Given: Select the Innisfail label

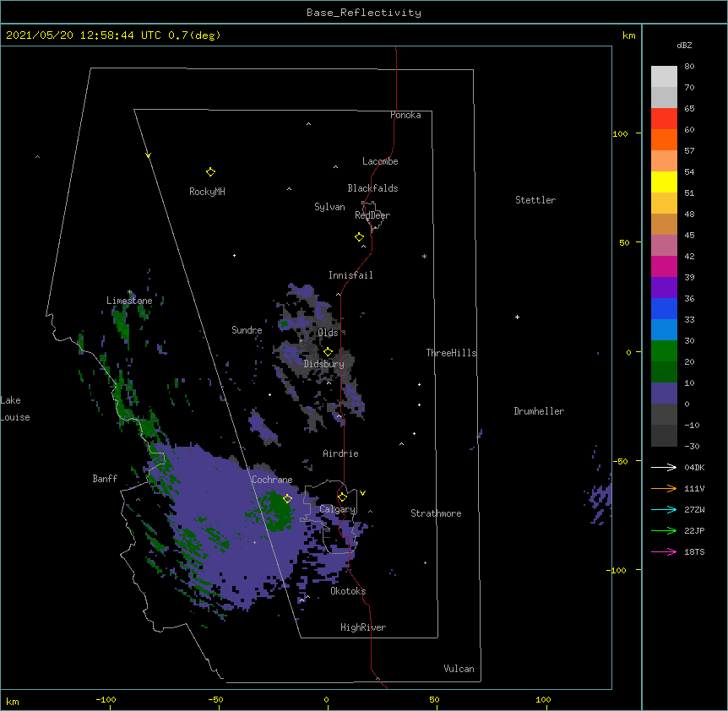Looking at the screenshot, I should coord(350,275).
